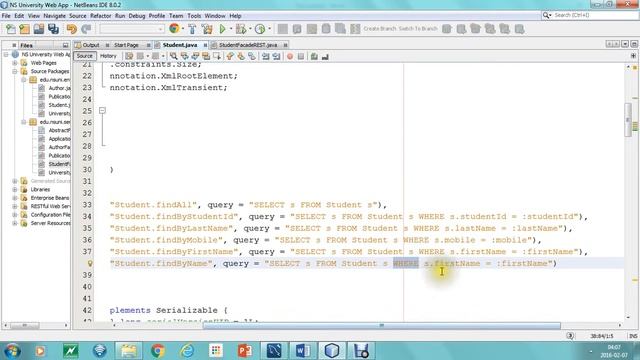This screenshot has height=360, width=640.
Task: Click the Switch To Branch button
Action: click(418, 29)
